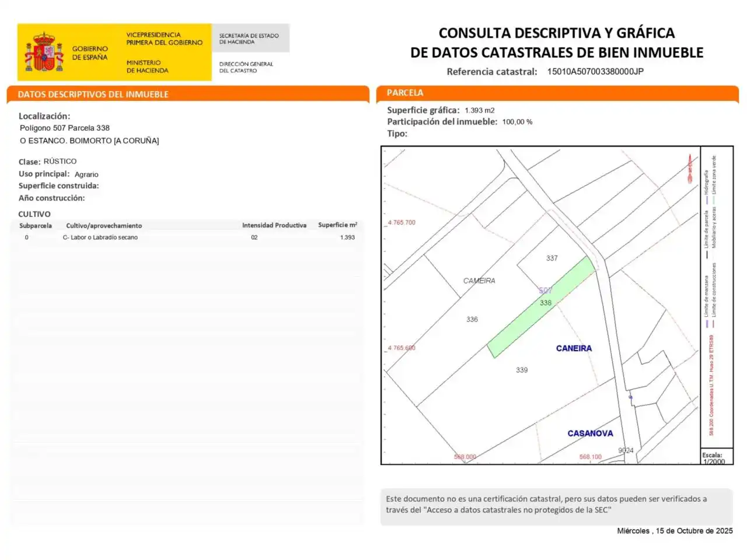Click 'DIRECCIÓN GENERAL DEL CATASTRO' text

coord(246,67)
